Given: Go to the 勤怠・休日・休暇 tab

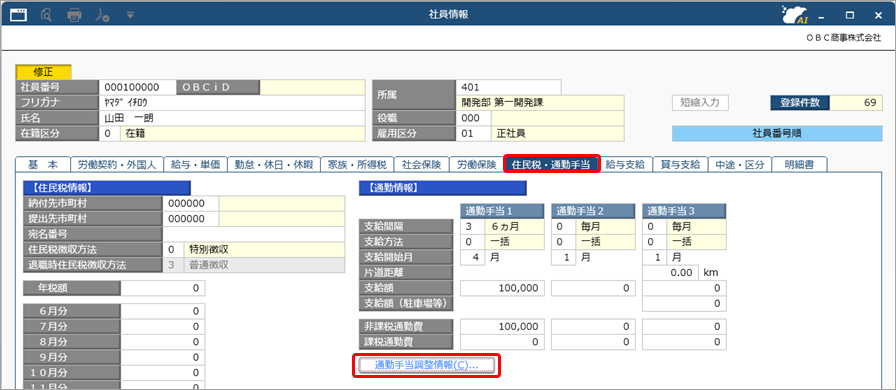Looking at the screenshot, I should point(274,165).
